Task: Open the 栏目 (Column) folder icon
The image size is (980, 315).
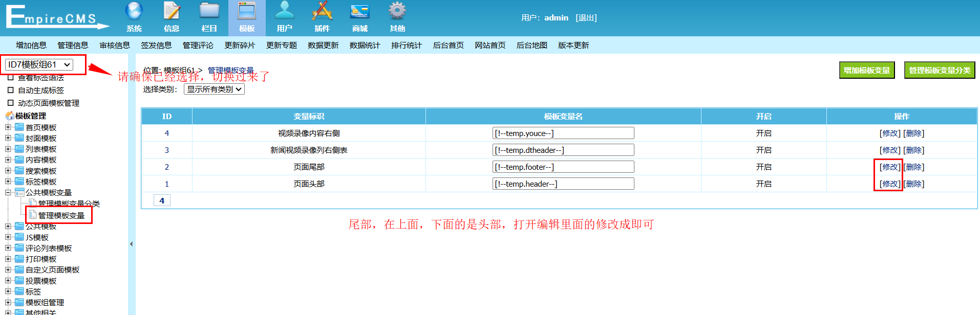Action: coord(209,12)
